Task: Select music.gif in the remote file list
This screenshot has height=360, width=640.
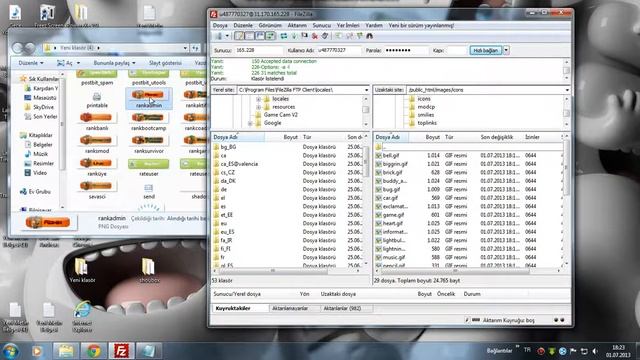Action: (468, 258)
